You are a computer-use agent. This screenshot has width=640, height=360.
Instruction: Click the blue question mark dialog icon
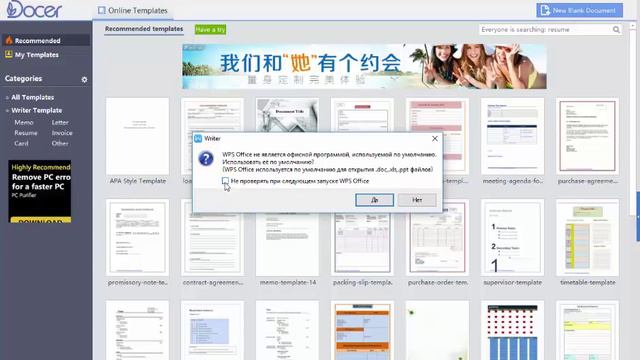point(206,158)
